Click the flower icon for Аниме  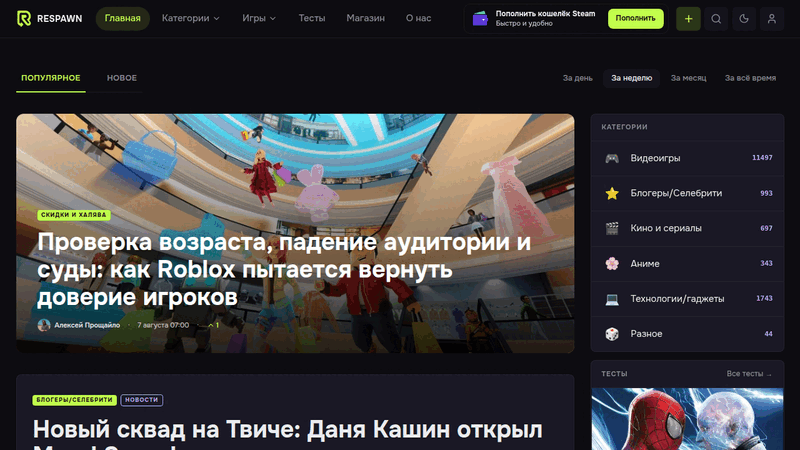coord(612,263)
